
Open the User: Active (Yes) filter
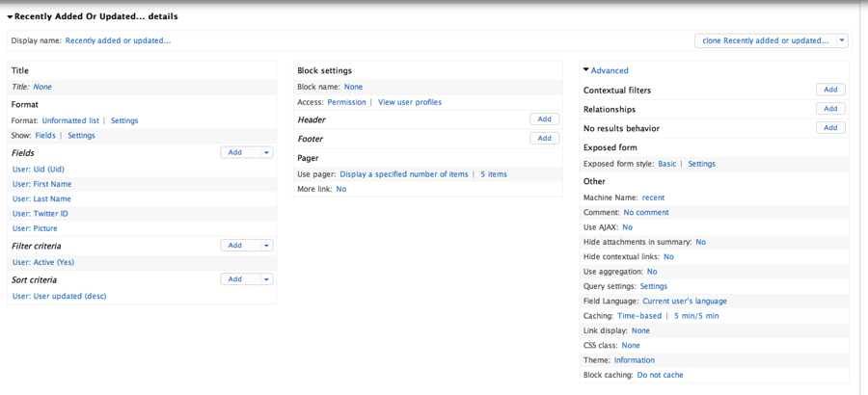pyautogui.click(x=43, y=262)
